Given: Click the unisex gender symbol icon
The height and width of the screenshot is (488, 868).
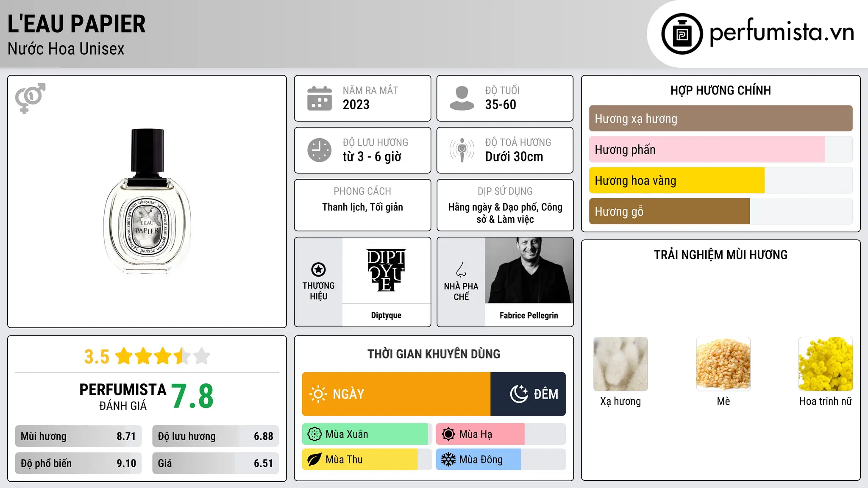Looking at the screenshot, I should 30,98.
